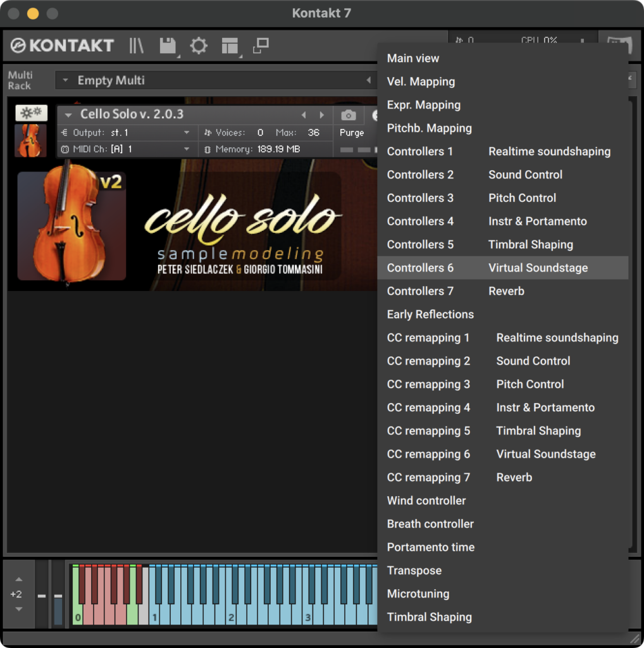Go to next instrument arrow
The width and height of the screenshot is (644, 648).
pyautogui.click(x=322, y=115)
